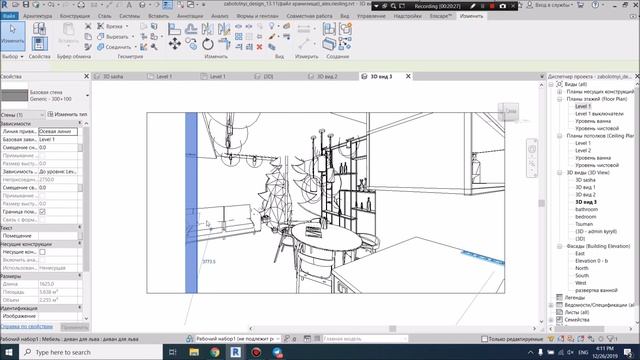Select the Rotate tool
This screenshot has width=640, height=360.
(208, 44)
